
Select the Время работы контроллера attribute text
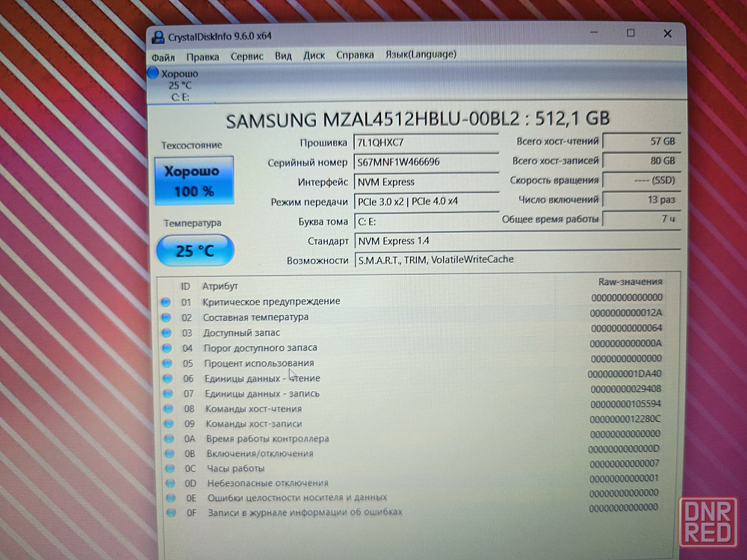pos(267,438)
